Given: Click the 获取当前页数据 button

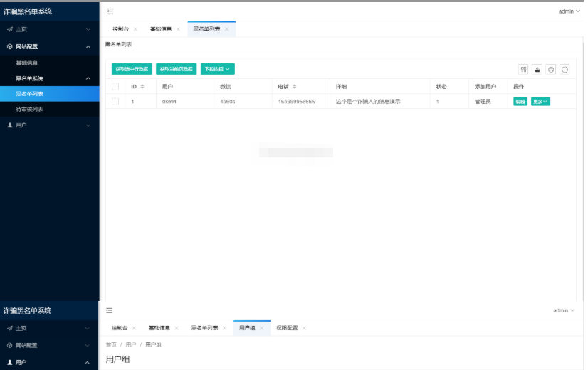Looking at the screenshot, I should coord(177,69).
